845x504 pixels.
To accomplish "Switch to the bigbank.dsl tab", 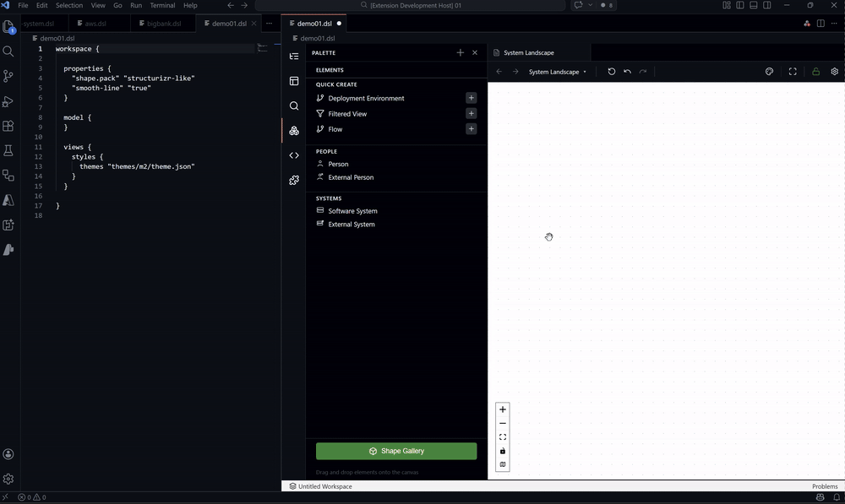I will 163,23.
